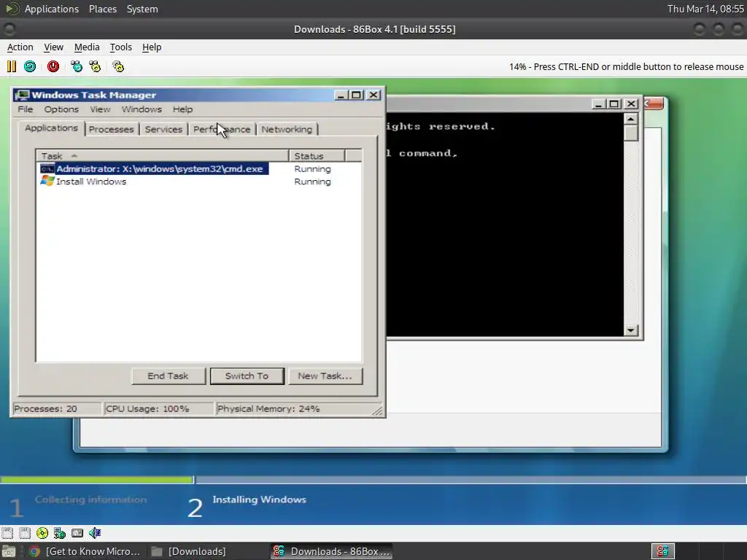Click the hard disk status bar icon
The width and height of the screenshot is (747, 560).
pyautogui.click(x=77, y=533)
